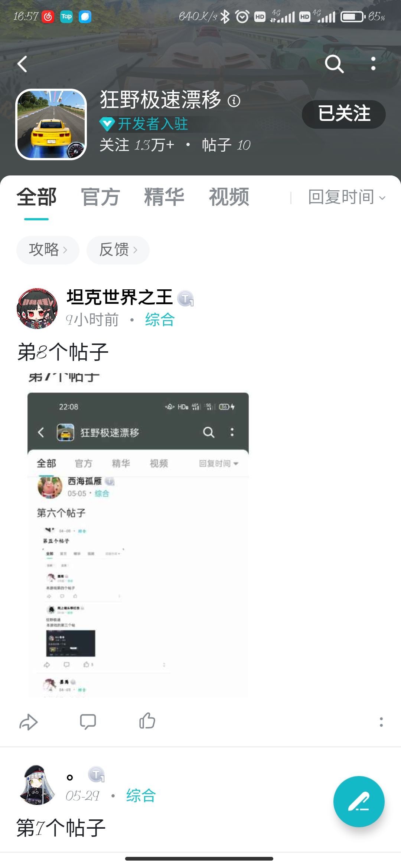Viewport: 401px width, 868px height.
Task: Toggle the 已关注 follow button
Action: pyautogui.click(x=344, y=114)
